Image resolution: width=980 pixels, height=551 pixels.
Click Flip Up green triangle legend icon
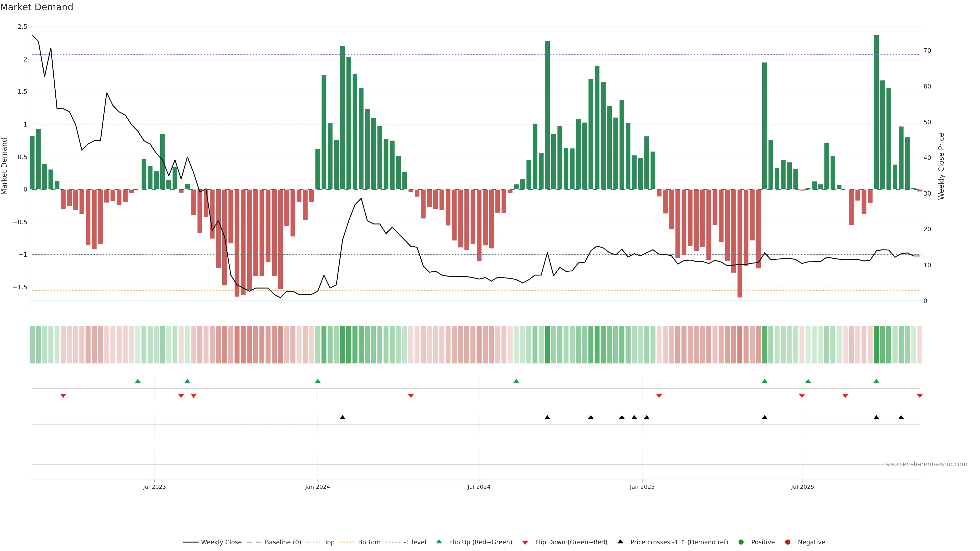coord(439,542)
